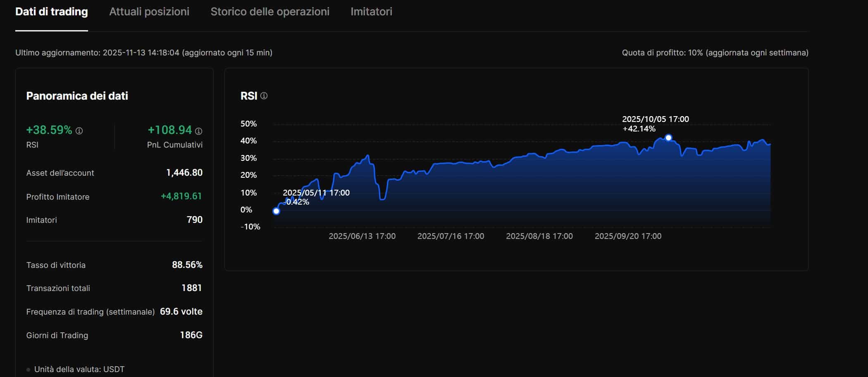The image size is (868, 377).
Task: Open the RSI tooltip info icon
Action: click(265, 95)
